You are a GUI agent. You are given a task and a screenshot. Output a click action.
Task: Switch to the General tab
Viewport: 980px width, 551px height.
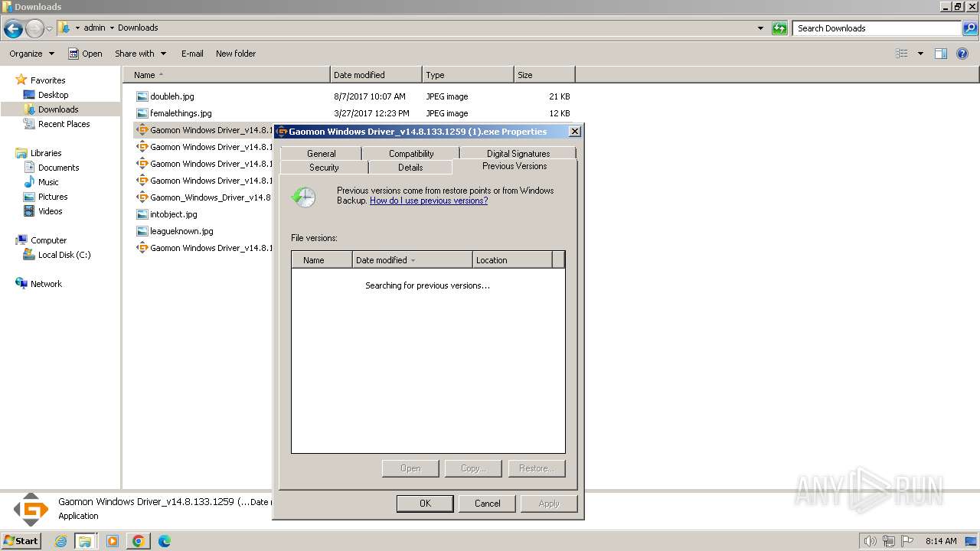coord(322,154)
